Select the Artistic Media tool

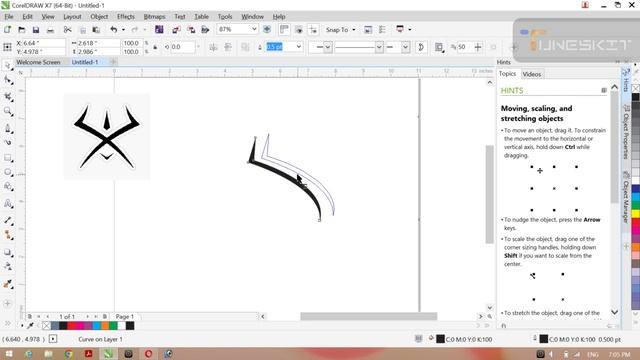pyautogui.click(x=7, y=142)
